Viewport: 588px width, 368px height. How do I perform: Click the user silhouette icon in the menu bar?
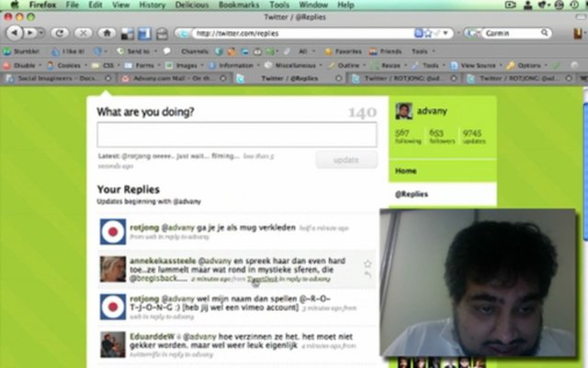tap(527, 5)
